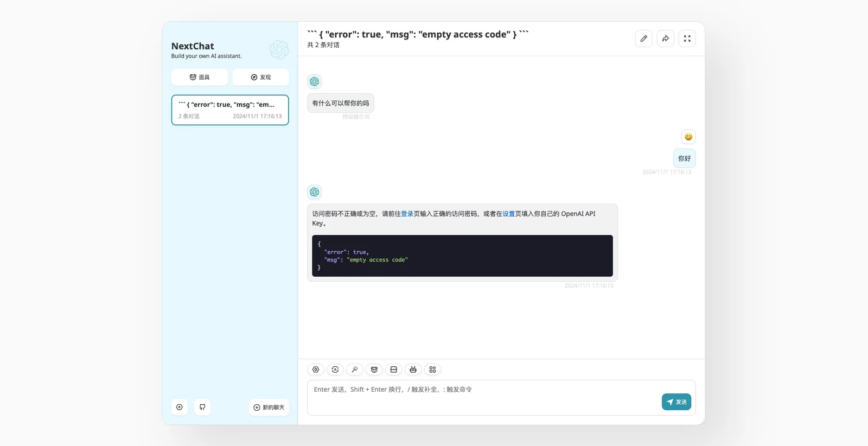
Task: Select the error chat in sidebar list
Action: tap(230, 110)
